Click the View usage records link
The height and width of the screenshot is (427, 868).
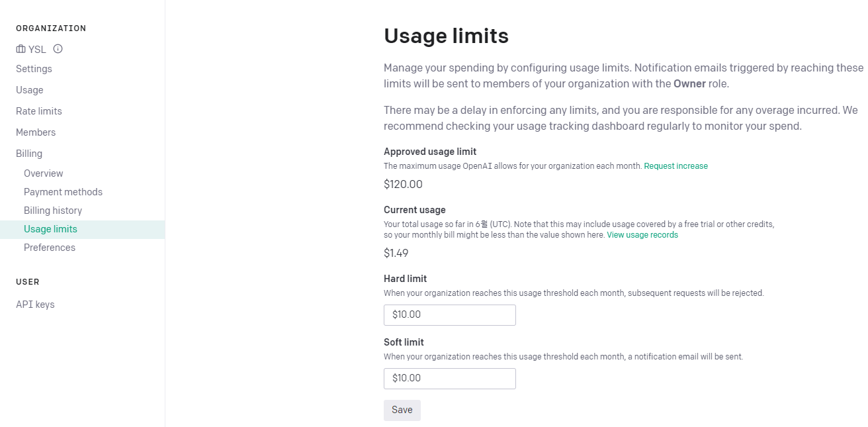pyautogui.click(x=642, y=235)
